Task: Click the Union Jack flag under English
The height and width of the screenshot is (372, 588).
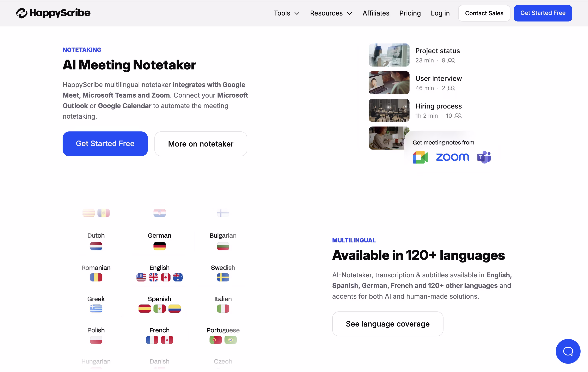Action: [153, 277]
